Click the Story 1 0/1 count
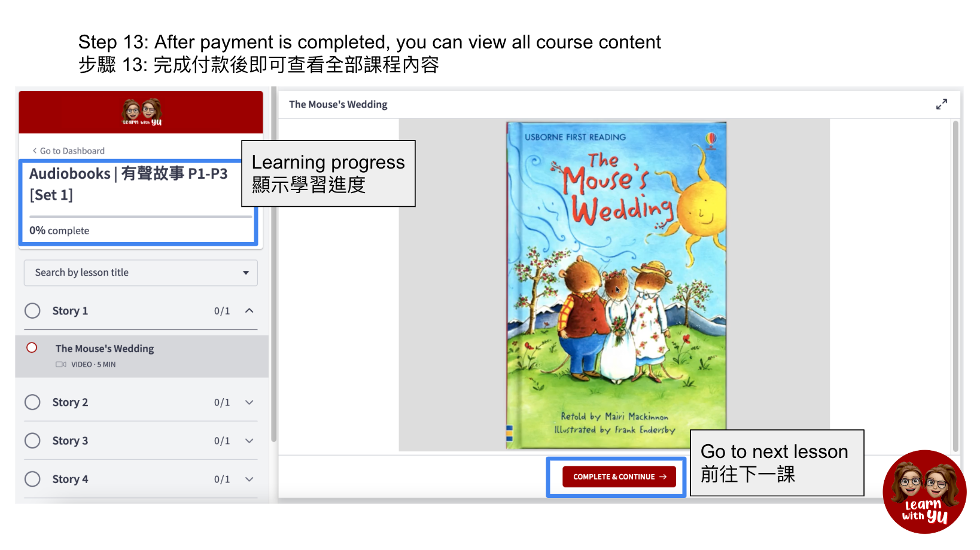This screenshot has width=980, height=550. [x=222, y=311]
